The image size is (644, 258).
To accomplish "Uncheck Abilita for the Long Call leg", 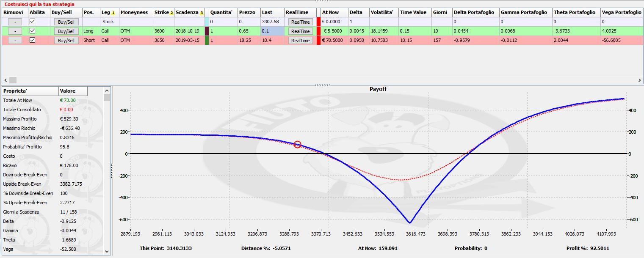I will click(32, 30).
